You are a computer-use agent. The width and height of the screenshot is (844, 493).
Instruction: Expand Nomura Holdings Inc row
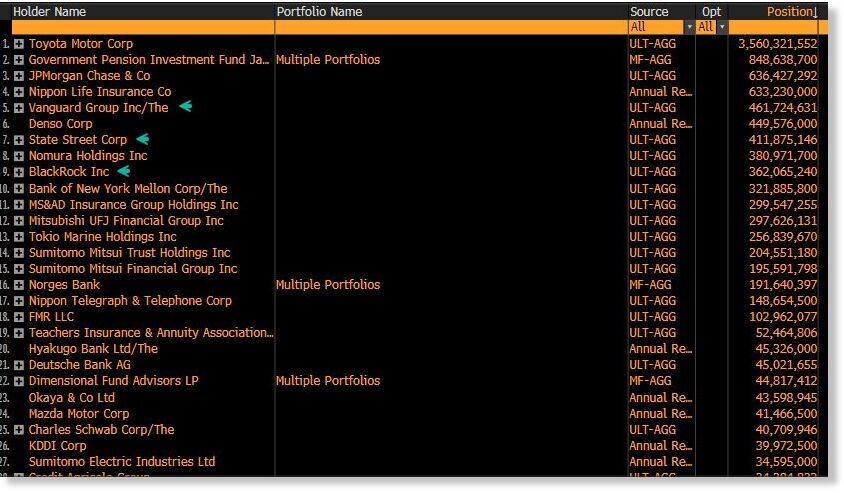[x=19, y=157]
